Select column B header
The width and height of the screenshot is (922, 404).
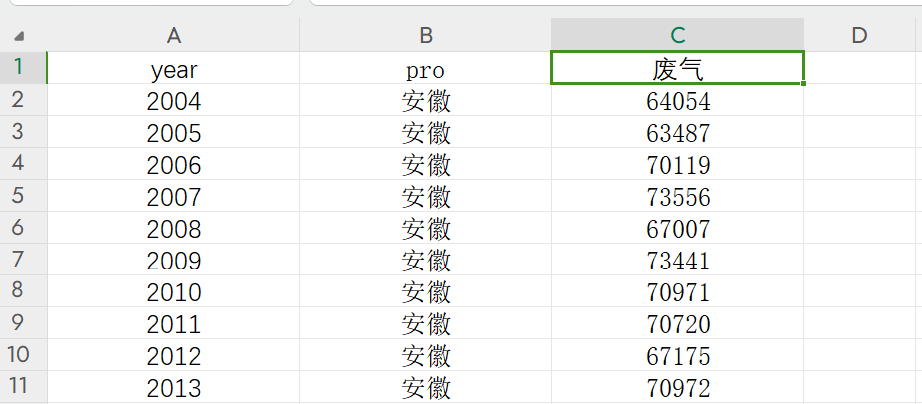(x=426, y=36)
